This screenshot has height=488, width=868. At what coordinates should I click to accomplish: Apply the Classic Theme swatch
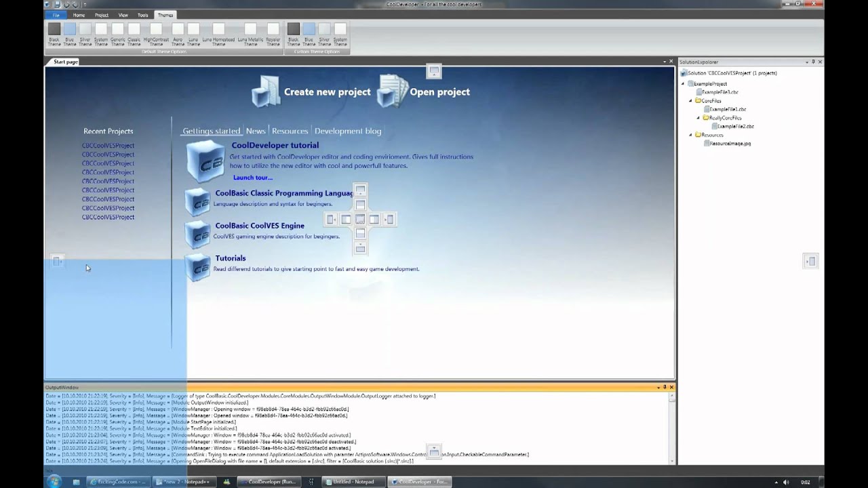[134, 29]
